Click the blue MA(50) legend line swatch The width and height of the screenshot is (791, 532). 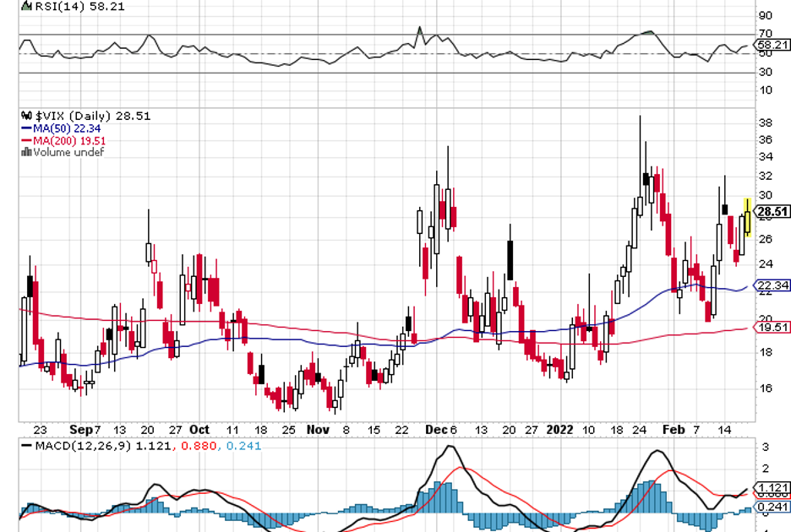[x=25, y=128]
